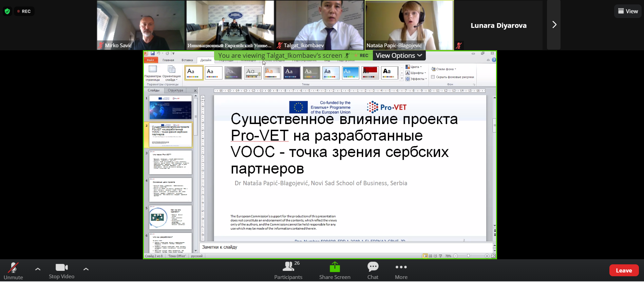This screenshot has height=282, width=644.
Task: Expand Zoom View Options dropdown
Action: coord(399,55)
